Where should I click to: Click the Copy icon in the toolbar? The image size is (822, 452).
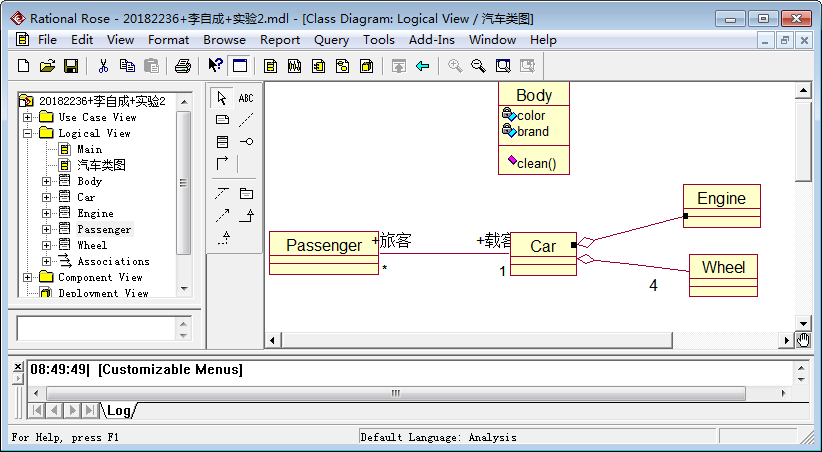(x=127, y=66)
